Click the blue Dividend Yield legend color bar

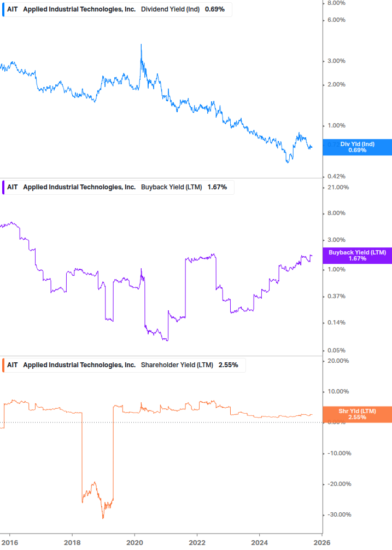click(x=3, y=9)
